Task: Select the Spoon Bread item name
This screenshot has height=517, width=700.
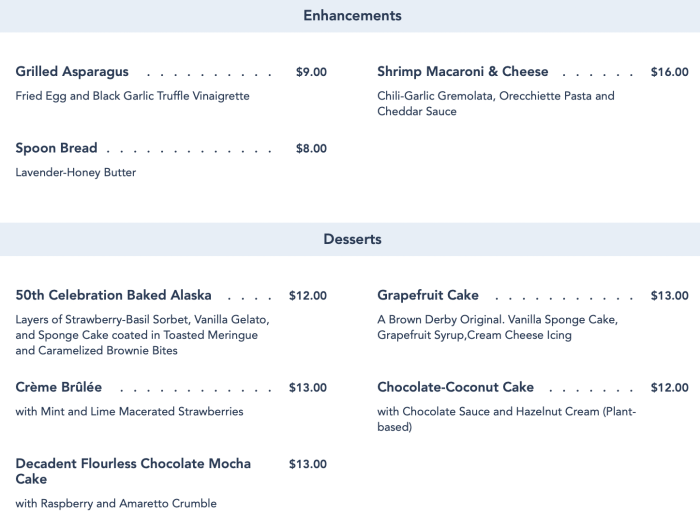Action: pyautogui.click(x=57, y=148)
